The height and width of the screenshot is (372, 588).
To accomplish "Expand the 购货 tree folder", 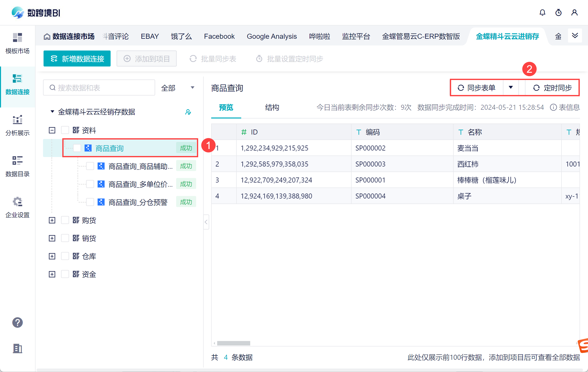I will pyautogui.click(x=52, y=220).
